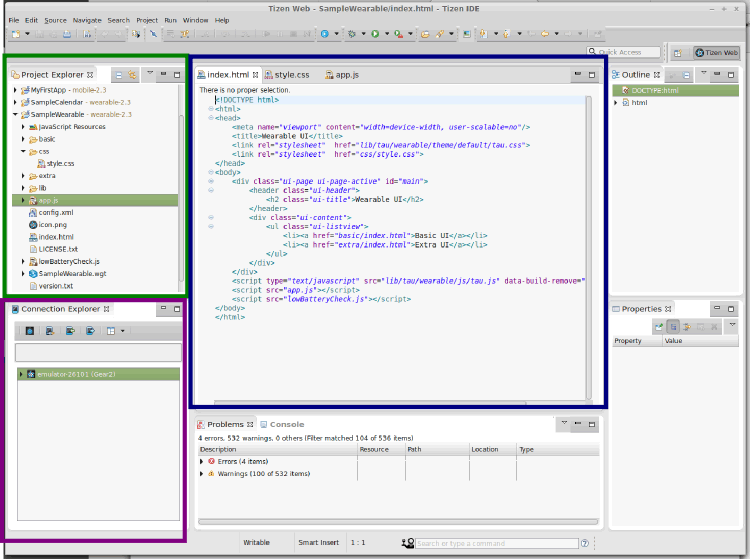
Task: Click the remote device manager icon
Action: pyautogui.click(x=50, y=331)
